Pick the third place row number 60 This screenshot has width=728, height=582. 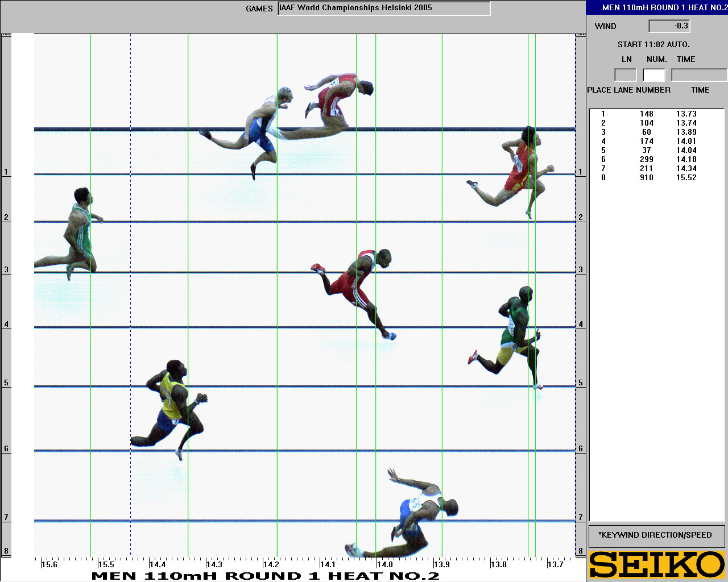tap(647, 132)
